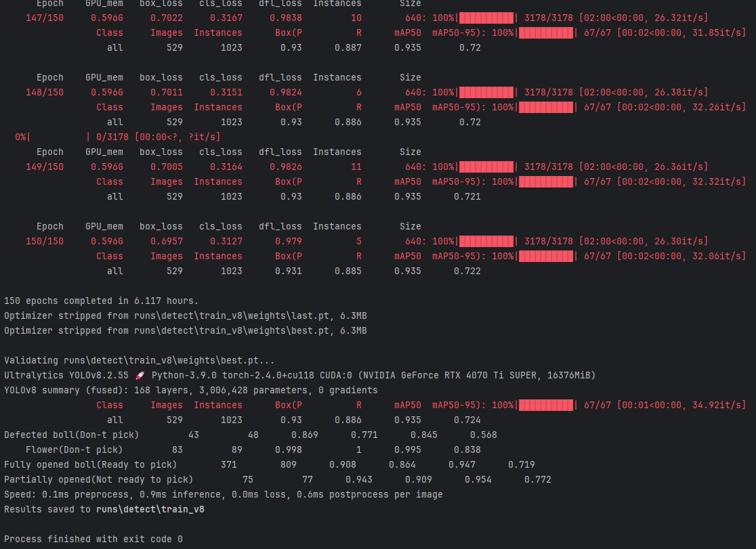The width and height of the screenshot is (756, 549).
Task: Click the cls_loss value 0.3164
Action: pyautogui.click(x=226, y=167)
